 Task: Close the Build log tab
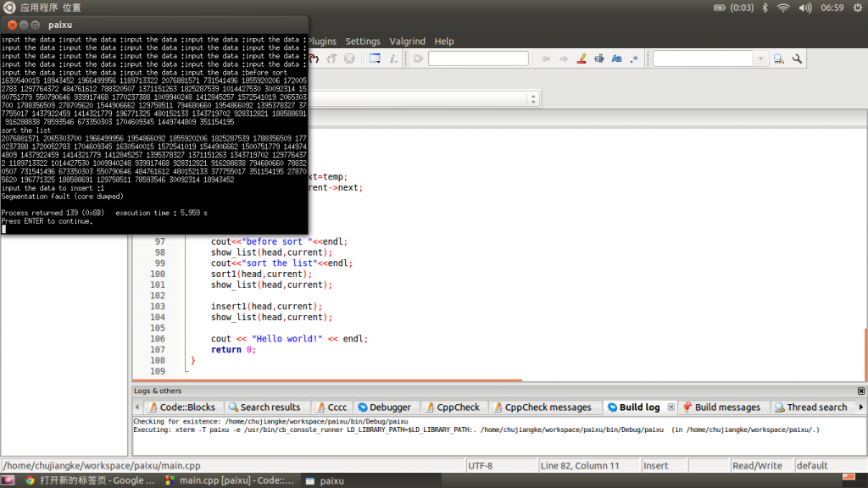[671, 408]
